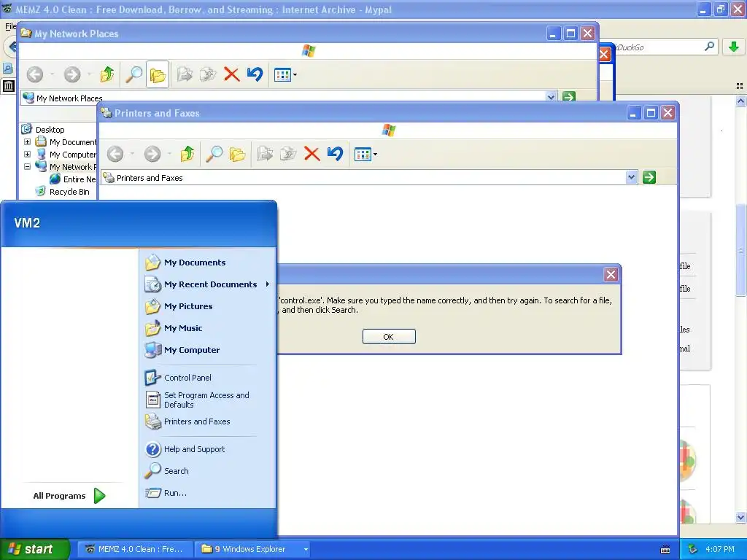Open Run dialog from Start menu
Screen dimensions: 747x560
175,493
